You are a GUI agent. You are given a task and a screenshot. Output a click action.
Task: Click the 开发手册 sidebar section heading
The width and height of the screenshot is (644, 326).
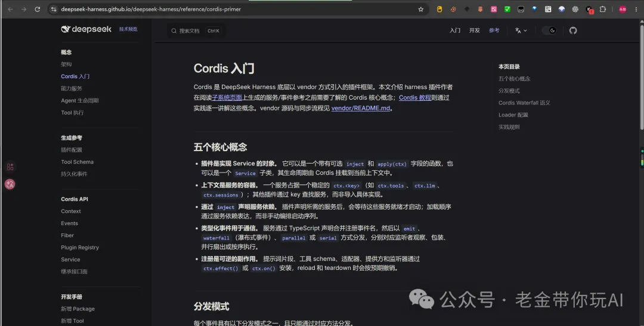(72, 297)
